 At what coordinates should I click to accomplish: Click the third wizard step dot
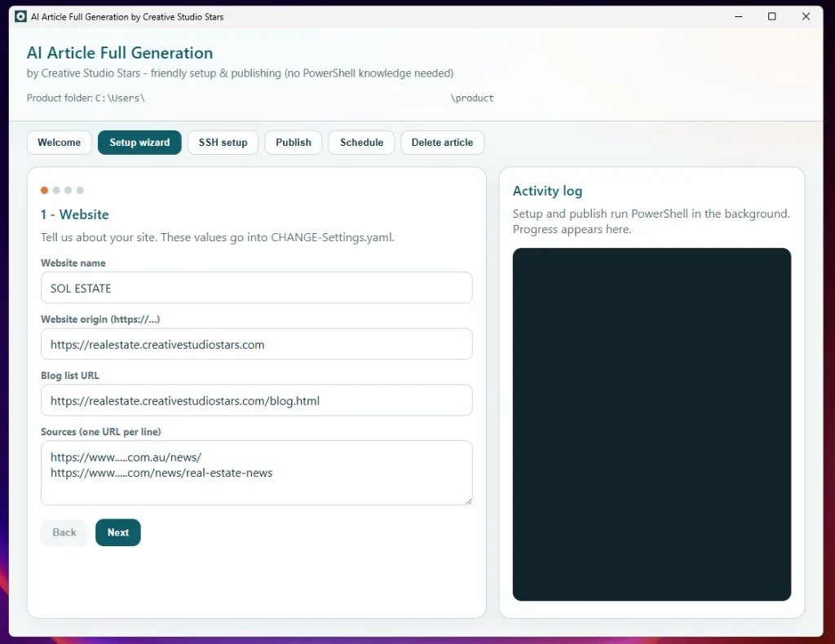(68, 190)
